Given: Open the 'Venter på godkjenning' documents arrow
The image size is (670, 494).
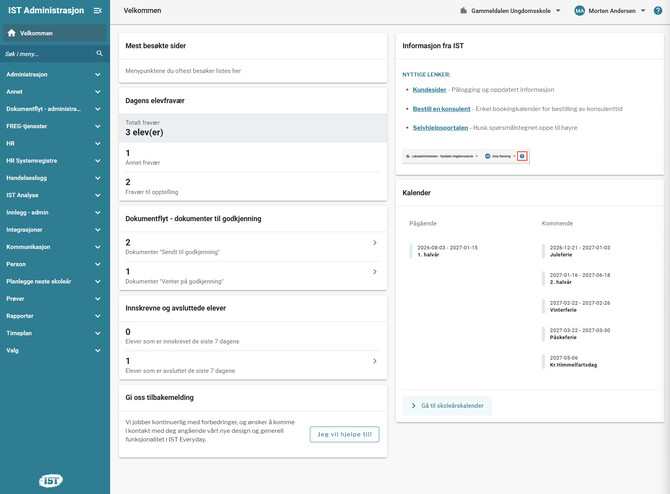Looking at the screenshot, I should (375, 272).
